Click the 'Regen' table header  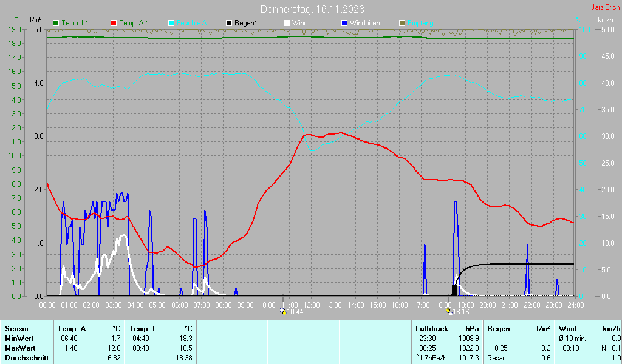pyautogui.click(x=498, y=329)
